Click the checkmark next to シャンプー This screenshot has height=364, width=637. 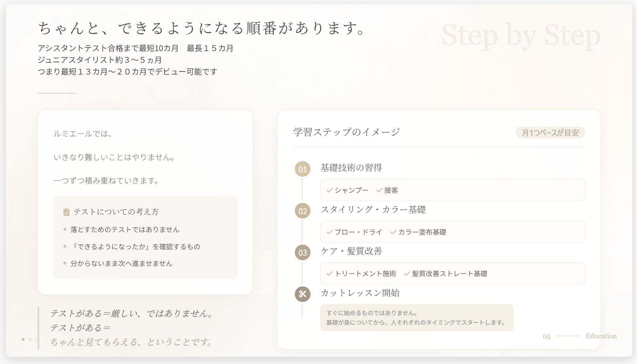329,190
